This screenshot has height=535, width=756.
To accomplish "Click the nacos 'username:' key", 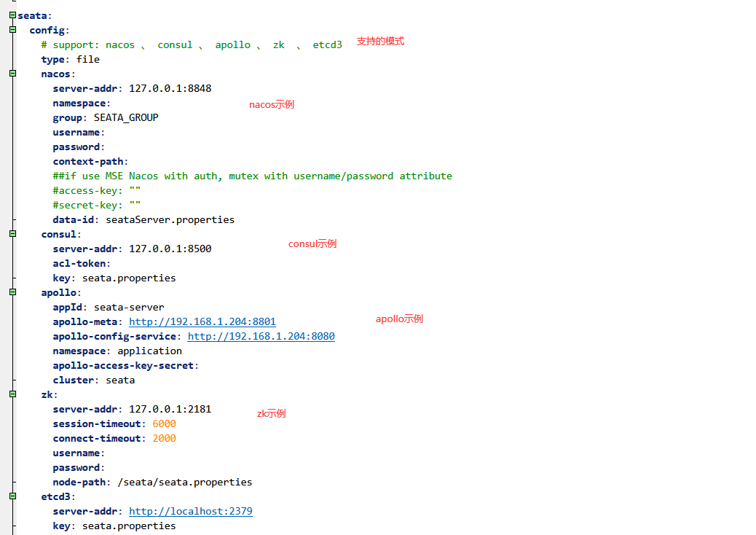I will 79,132.
